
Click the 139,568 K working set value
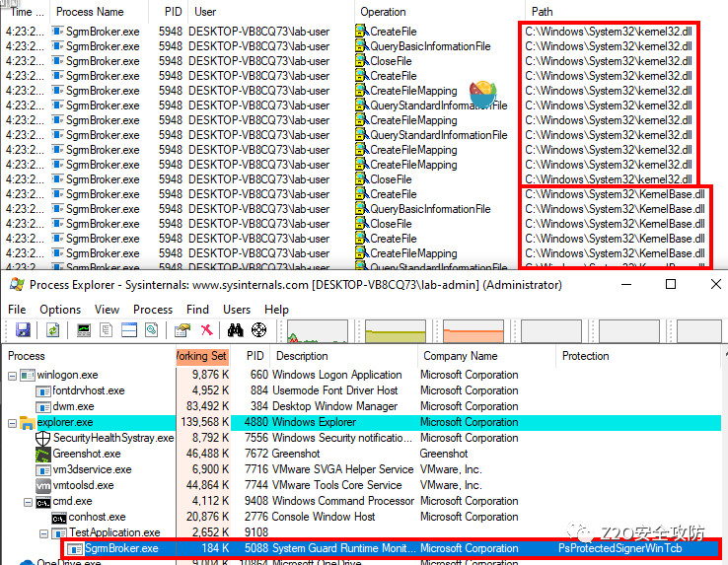pos(205,422)
